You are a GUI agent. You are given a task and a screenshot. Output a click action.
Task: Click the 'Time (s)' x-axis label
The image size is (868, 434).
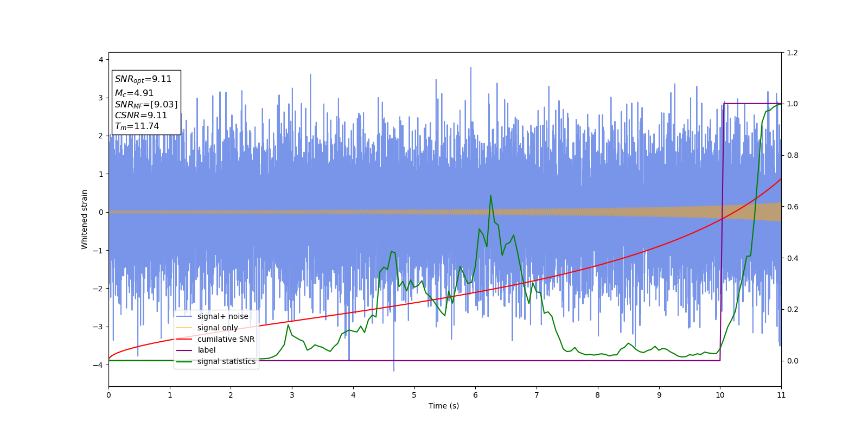(444, 406)
